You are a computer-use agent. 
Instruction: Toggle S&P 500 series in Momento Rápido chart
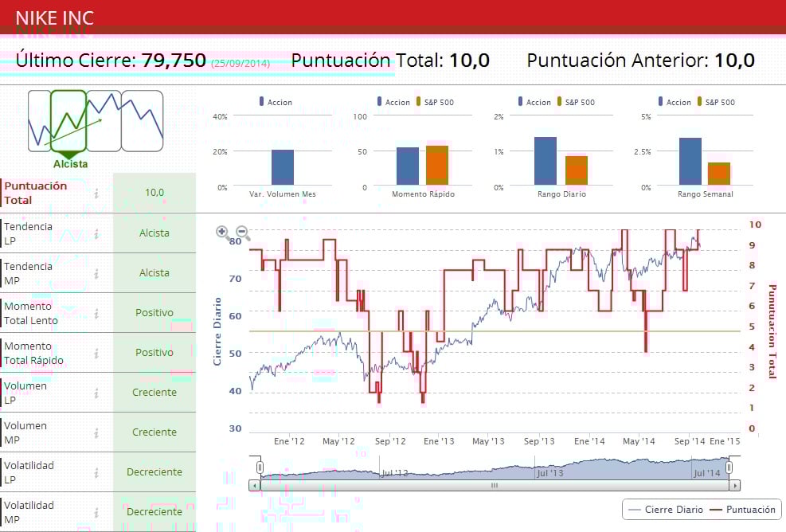click(435, 102)
